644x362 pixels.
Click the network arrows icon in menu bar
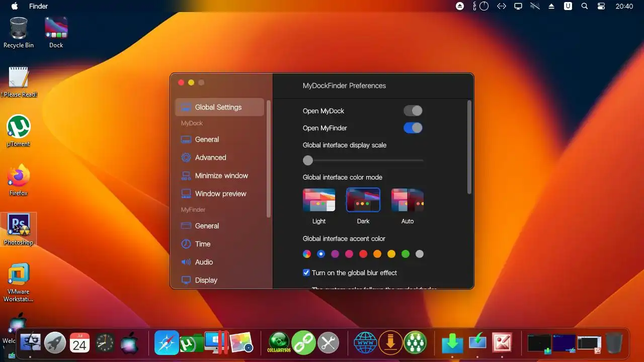pyautogui.click(x=501, y=7)
